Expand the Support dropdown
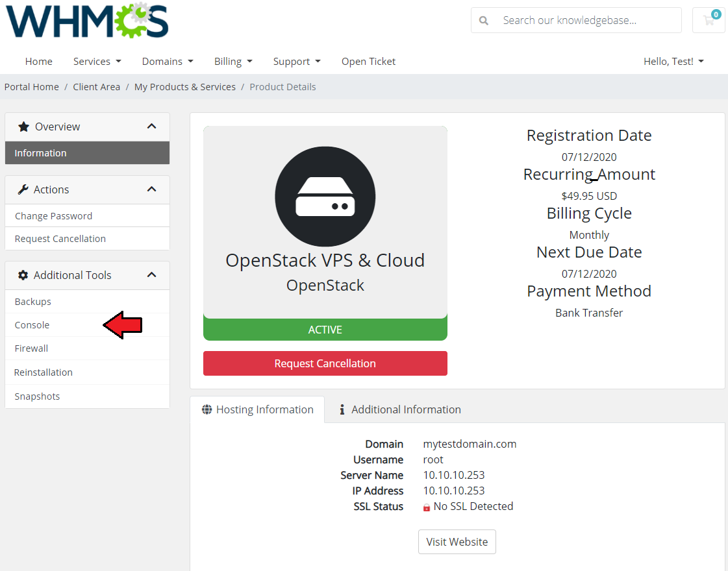728x571 pixels. [297, 61]
